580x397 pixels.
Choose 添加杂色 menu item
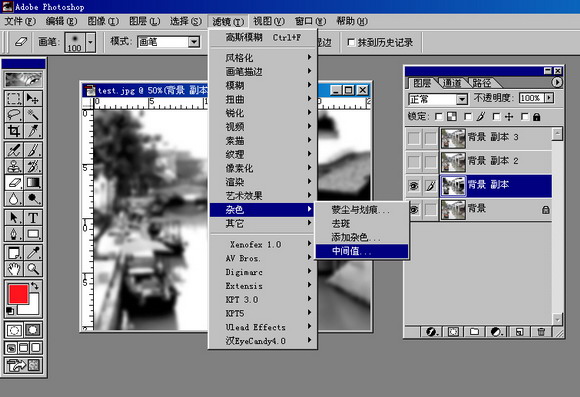click(362, 237)
